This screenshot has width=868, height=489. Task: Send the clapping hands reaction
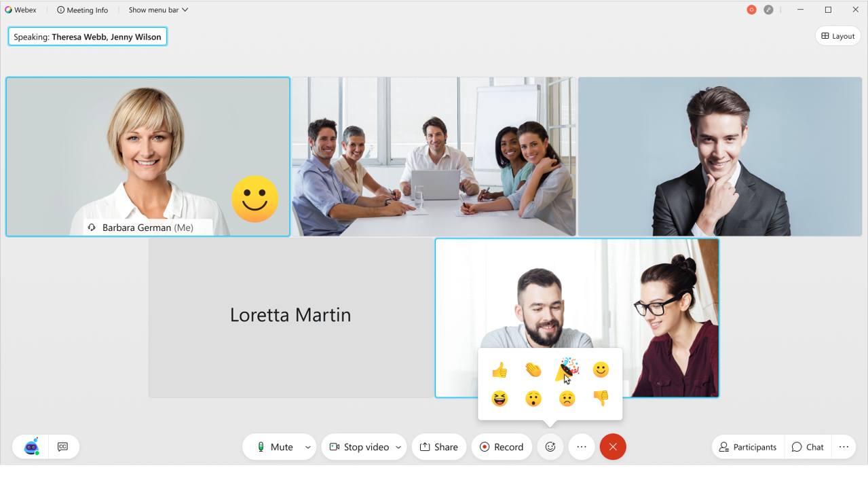[533, 369]
